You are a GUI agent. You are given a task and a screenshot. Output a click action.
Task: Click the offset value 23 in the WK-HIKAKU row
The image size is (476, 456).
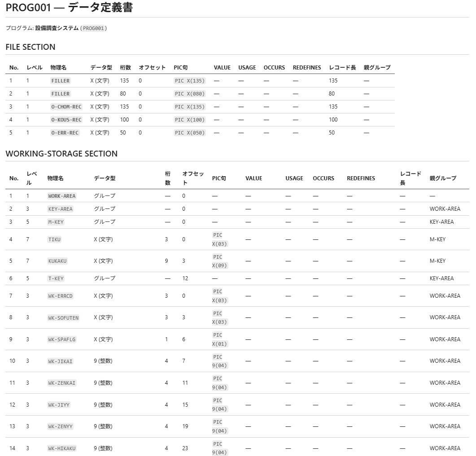(x=185, y=448)
